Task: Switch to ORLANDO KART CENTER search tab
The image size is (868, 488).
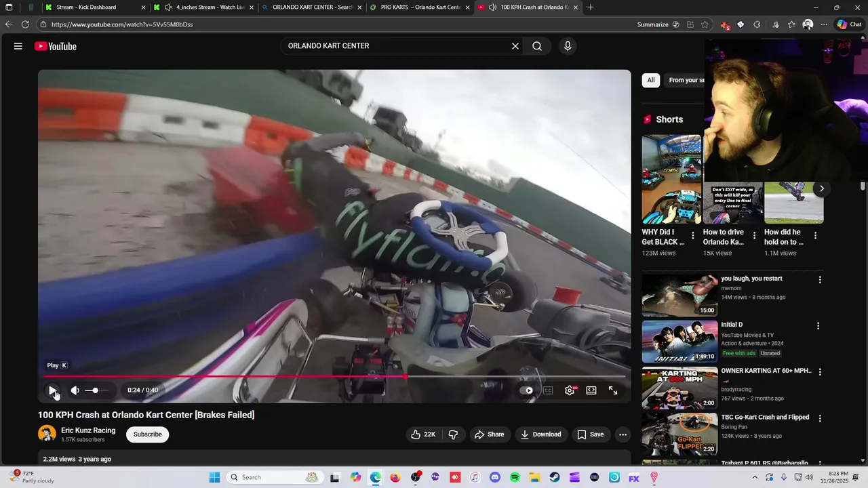Action: (x=312, y=7)
